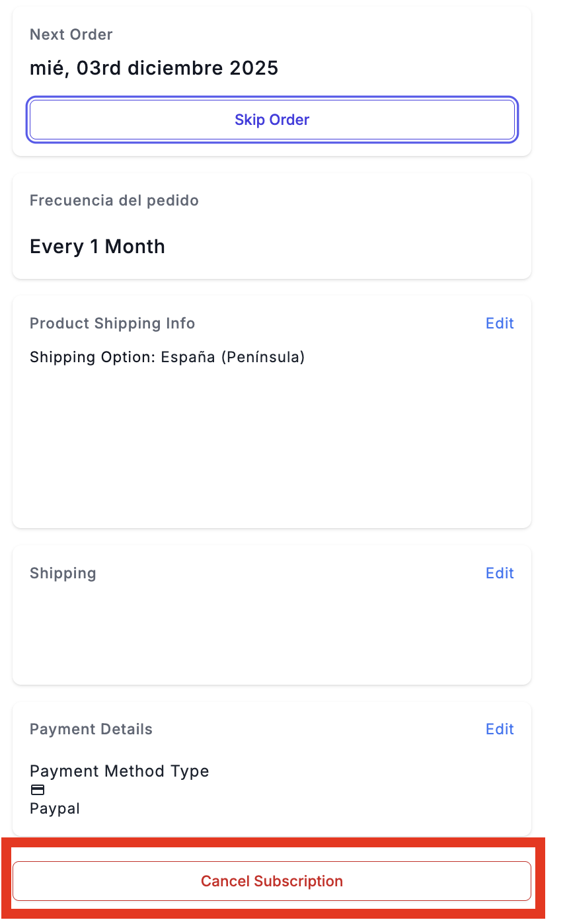Viewport: 567px width, 924px height.
Task: Select the Every 1 Month frequency text
Action: coord(97,247)
